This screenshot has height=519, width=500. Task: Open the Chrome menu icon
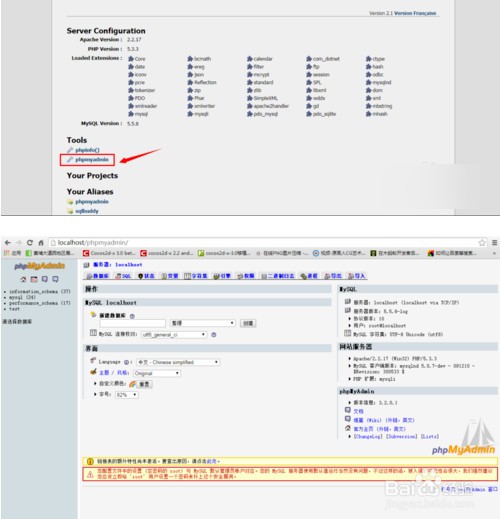click(x=495, y=242)
